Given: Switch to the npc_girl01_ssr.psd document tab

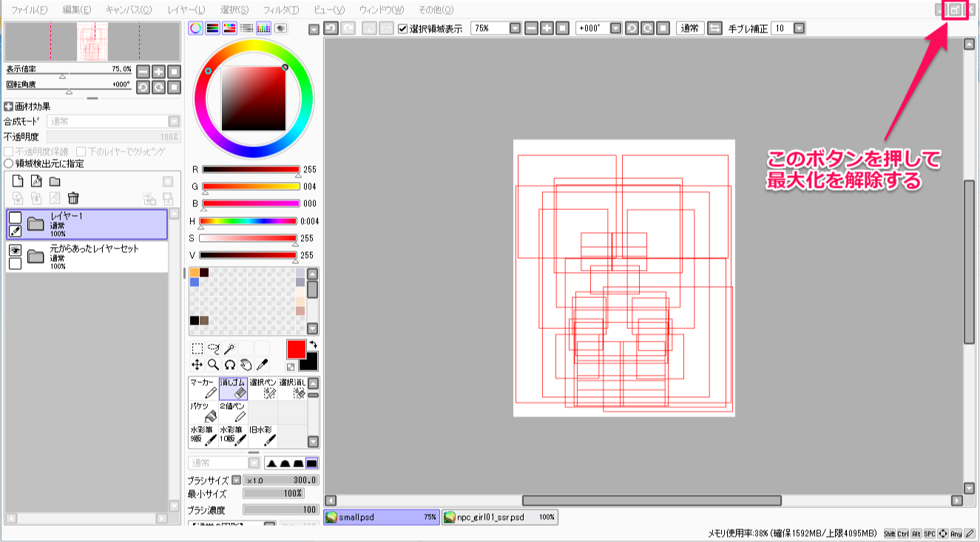Looking at the screenshot, I should pyautogui.click(x=500, y=518).
